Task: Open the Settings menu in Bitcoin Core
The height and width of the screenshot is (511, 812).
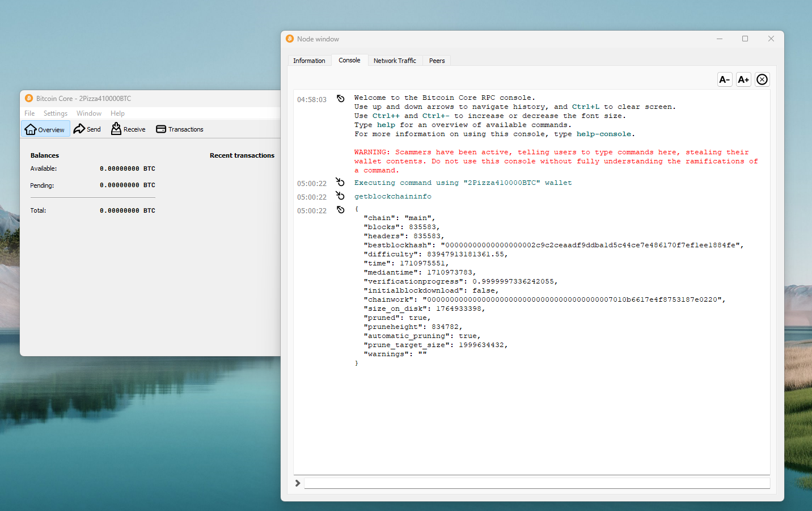Action: [x=56, y=113]
